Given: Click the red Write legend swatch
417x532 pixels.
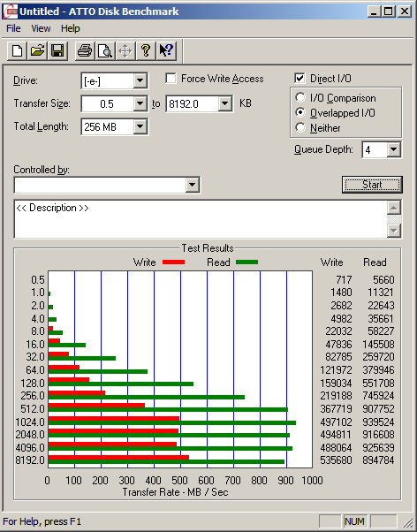Looking at the screenshot, I should [x=173, y=262].
